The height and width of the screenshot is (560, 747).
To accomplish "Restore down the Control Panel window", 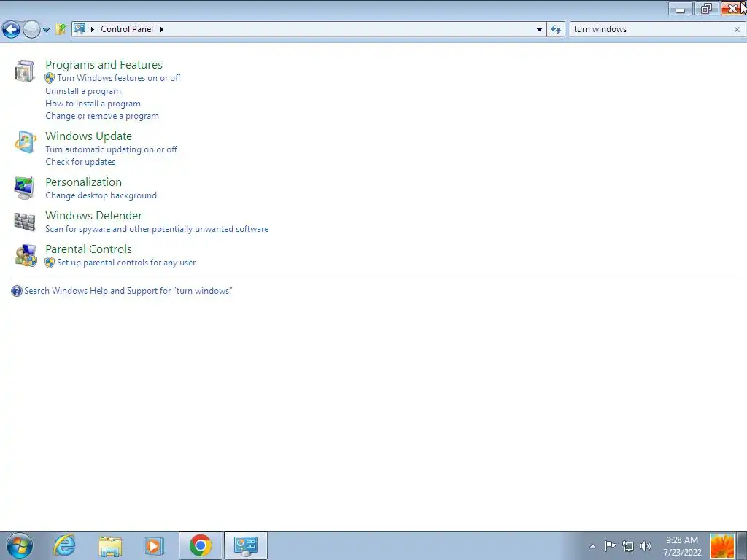I will [706, 9].
